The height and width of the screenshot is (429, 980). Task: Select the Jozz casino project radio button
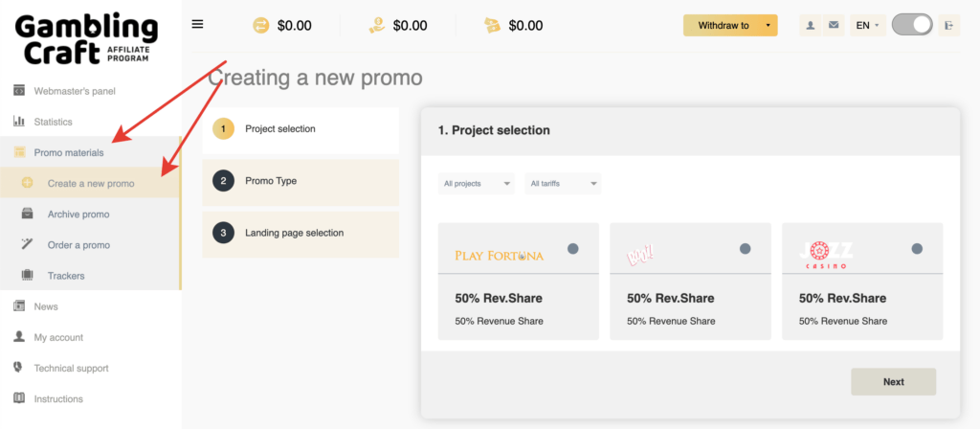(917, 249)
